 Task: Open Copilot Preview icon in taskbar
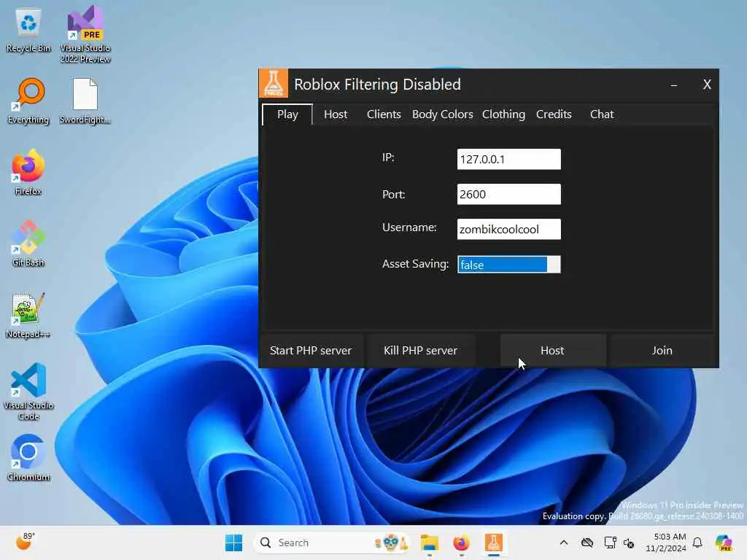pyautogui.click(x=724, y=542)
